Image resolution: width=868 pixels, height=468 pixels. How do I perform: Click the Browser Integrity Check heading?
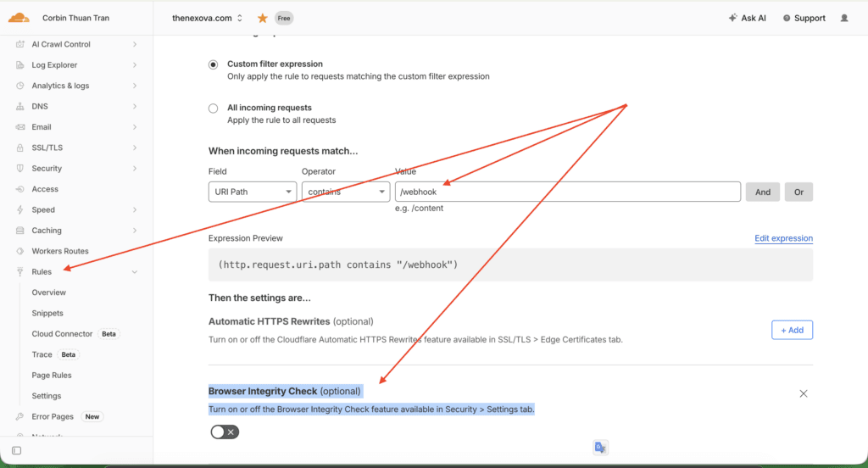point(285,391)
